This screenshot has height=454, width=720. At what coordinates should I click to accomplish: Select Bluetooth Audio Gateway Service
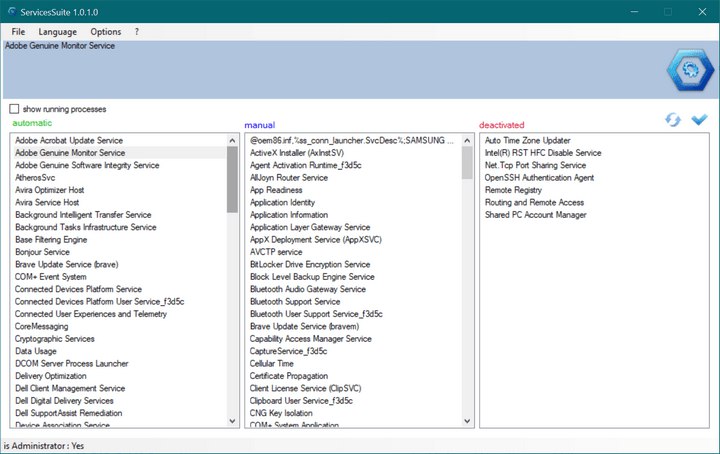pyautogui.click(x=308, y=289)
